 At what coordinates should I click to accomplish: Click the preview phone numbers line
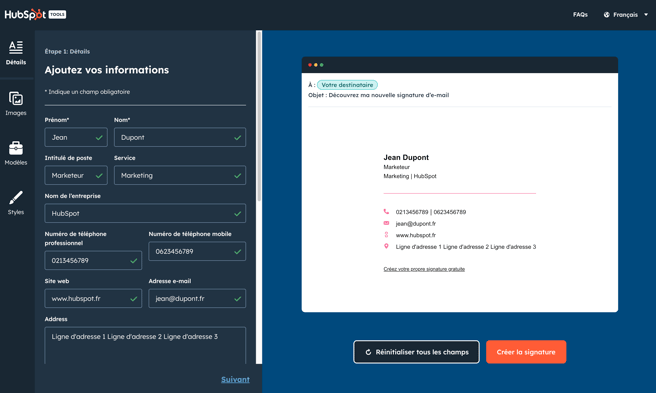tap(430, 212)
